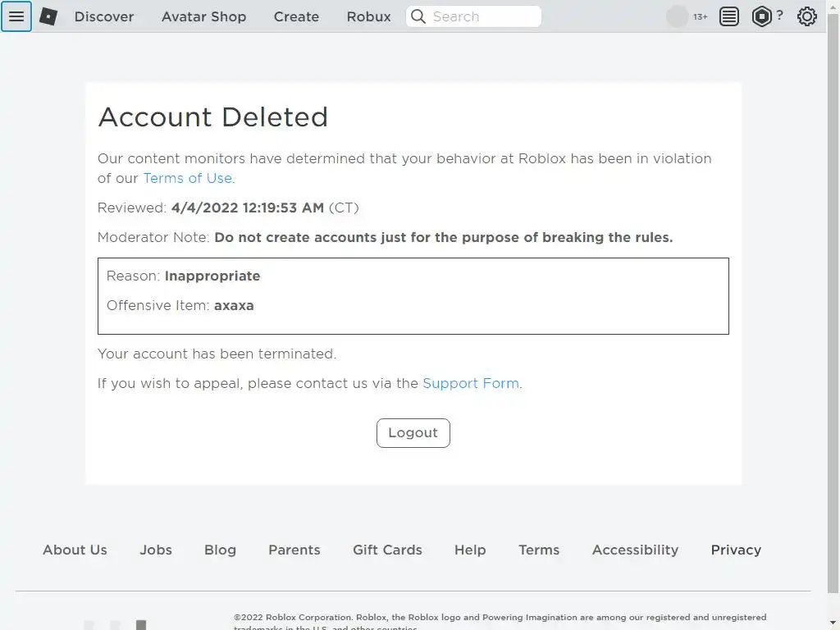Viewport: 840px width, 630px height.
Task: Visit the Gift Cards footer link
Action: [387, 550]
